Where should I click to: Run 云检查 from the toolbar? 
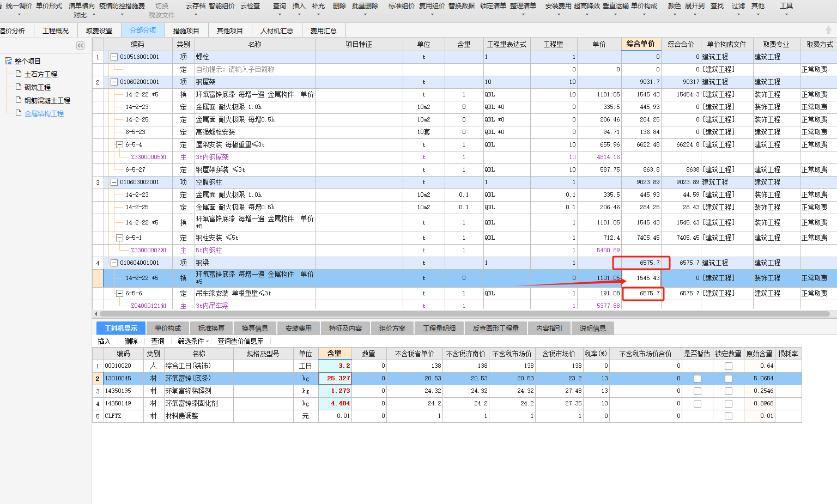tap(250, 6)
